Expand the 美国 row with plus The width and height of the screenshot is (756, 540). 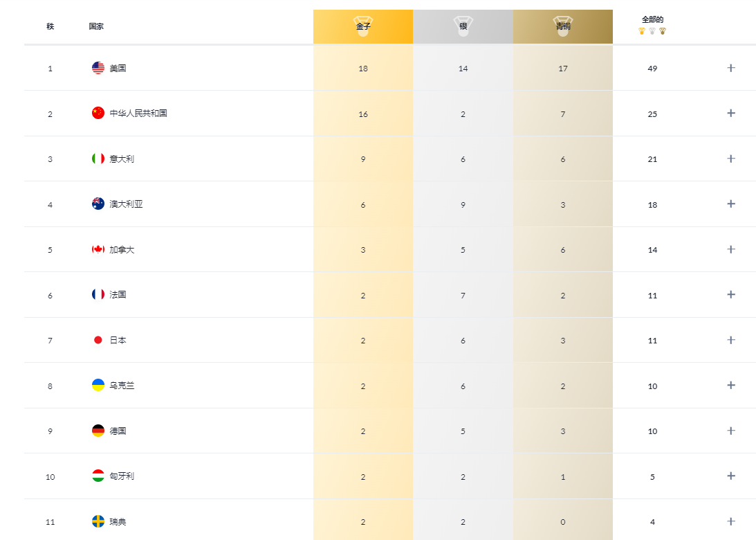pos(731,68)
